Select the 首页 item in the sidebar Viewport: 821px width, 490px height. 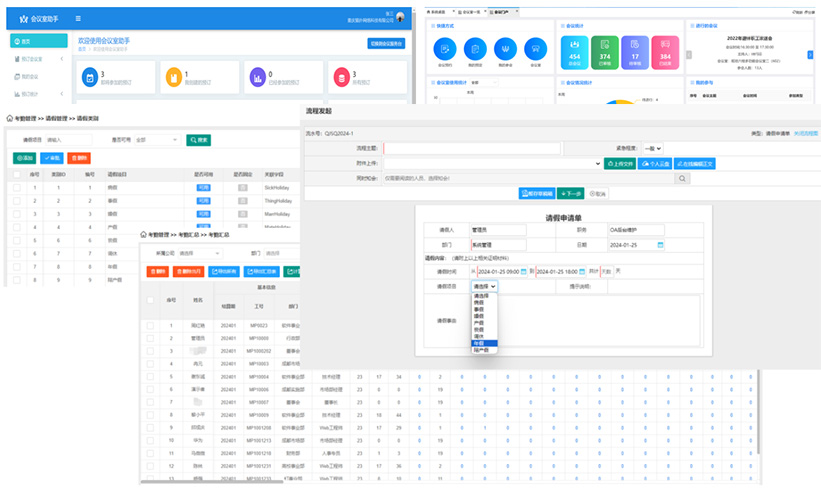point(39,41)
